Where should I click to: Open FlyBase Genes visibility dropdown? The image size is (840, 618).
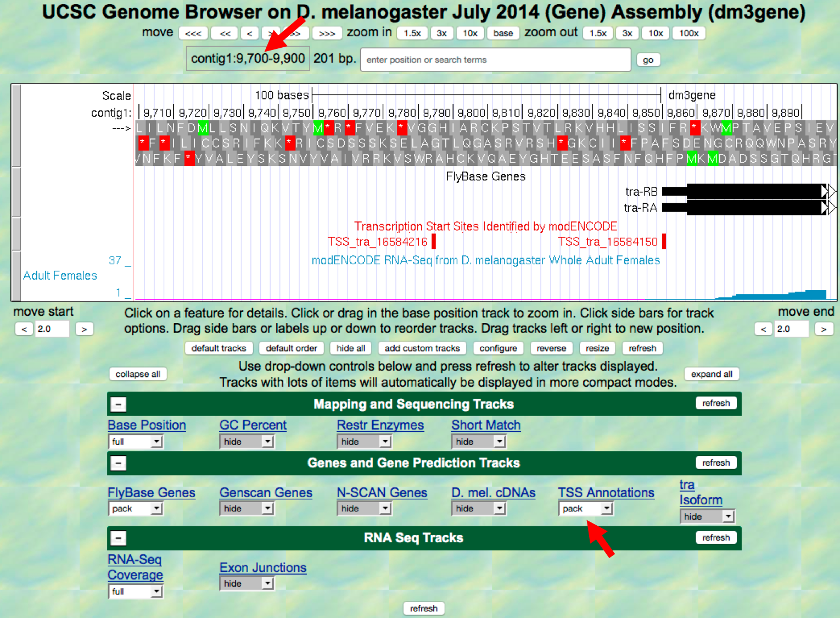[136, 509]
